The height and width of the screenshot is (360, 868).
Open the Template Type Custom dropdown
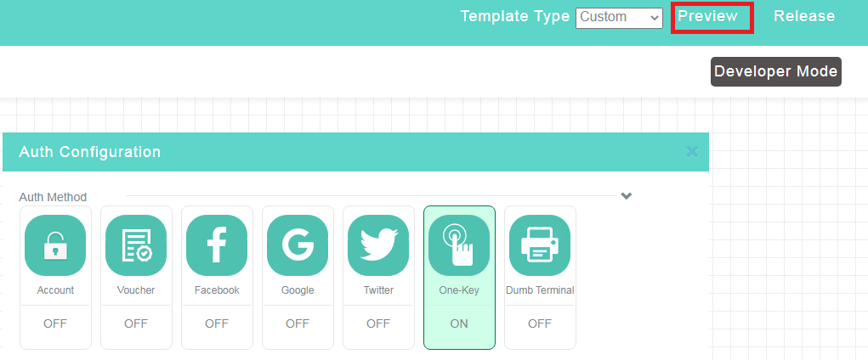620,18
